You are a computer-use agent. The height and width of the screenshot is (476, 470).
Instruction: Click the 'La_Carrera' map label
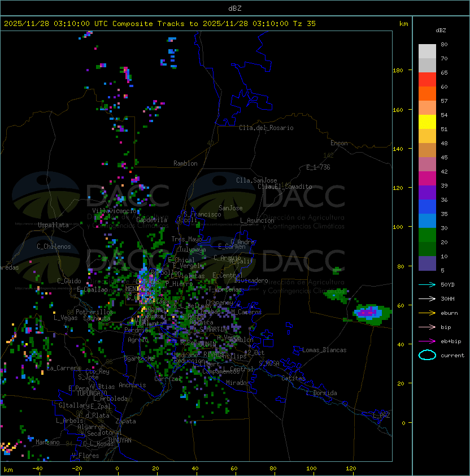(x=63, y=368)
